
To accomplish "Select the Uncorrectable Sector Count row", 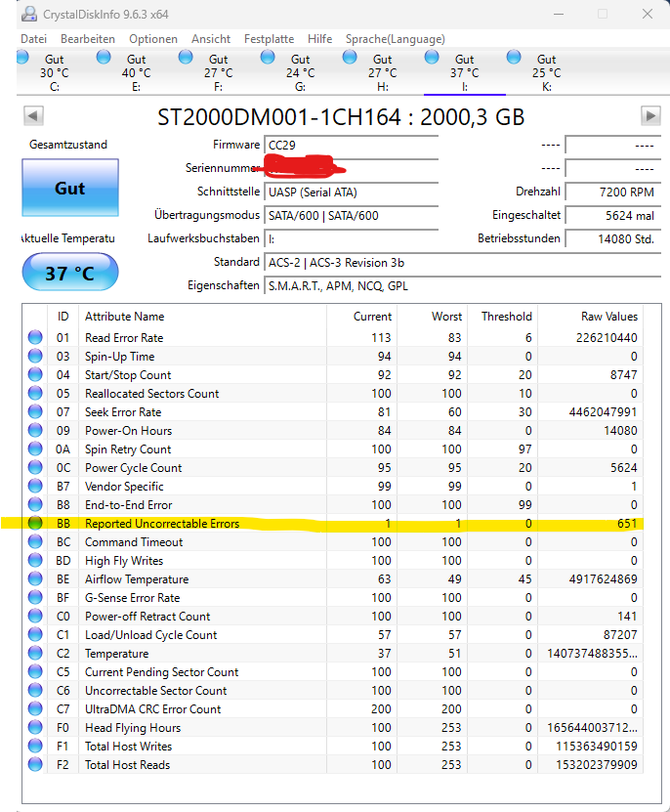I will 333,690.
